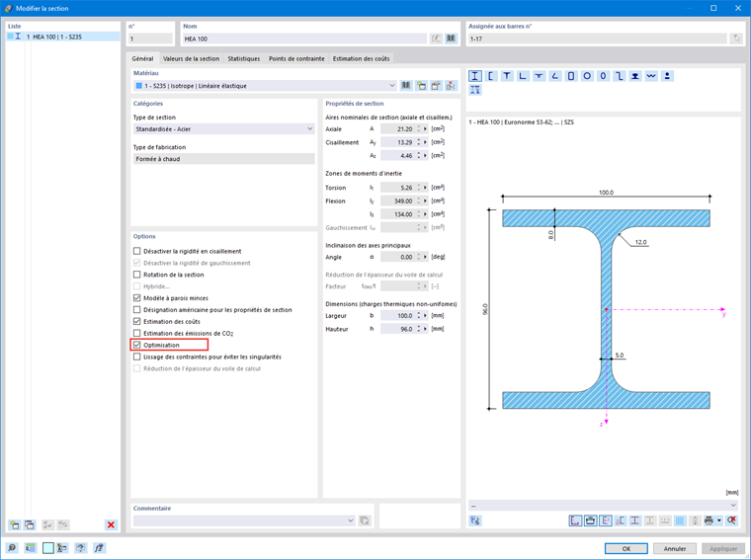Select the T-section shape icon

(x=507, y=76)
